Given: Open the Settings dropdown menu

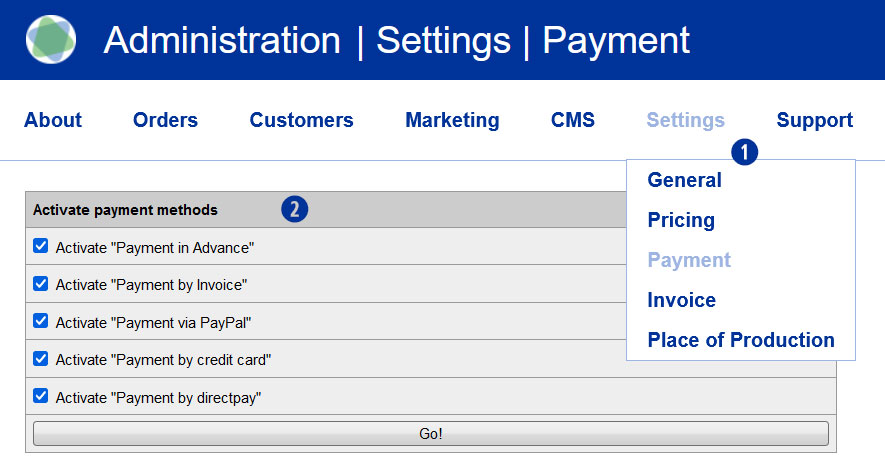Looking at the screenshot, I should (685, 120).
